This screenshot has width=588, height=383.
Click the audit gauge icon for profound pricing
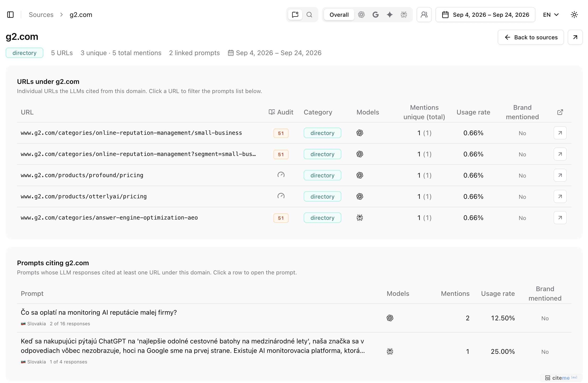pyautogui.click(x=281, y=175)
